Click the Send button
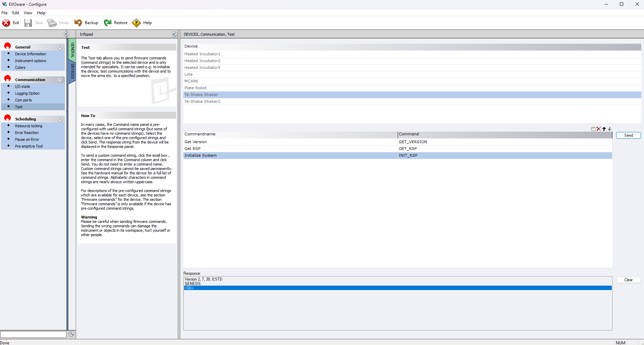644x345 pixels. [x=628, y=135]
